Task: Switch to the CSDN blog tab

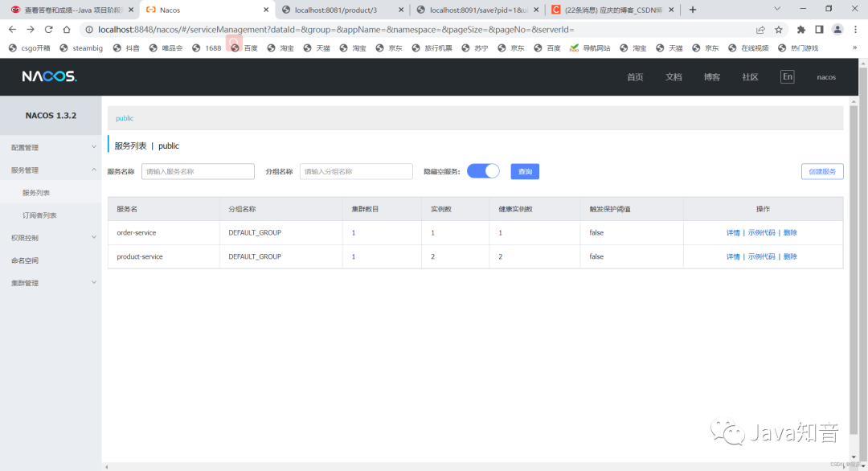Action: (x=612, y=10)
